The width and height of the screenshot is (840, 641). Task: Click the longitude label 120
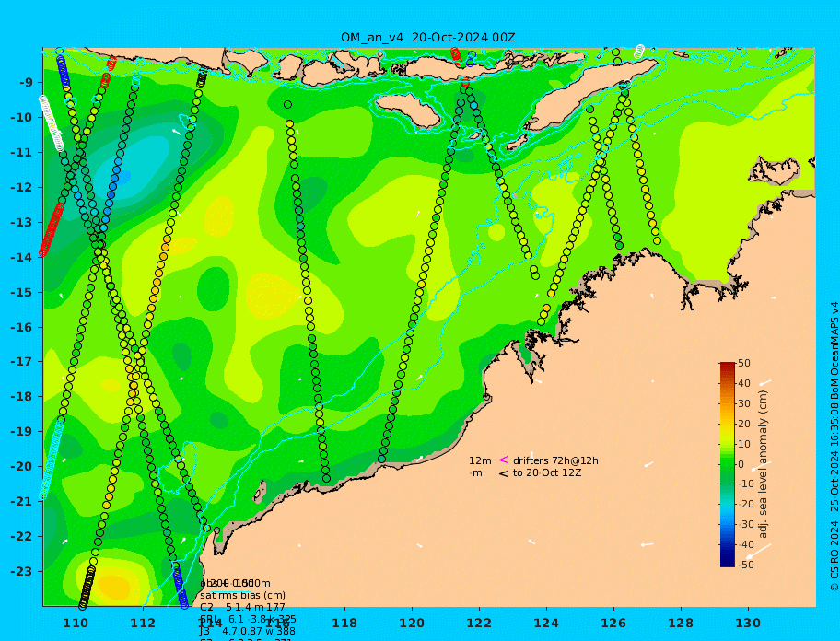tap(412, 624)
